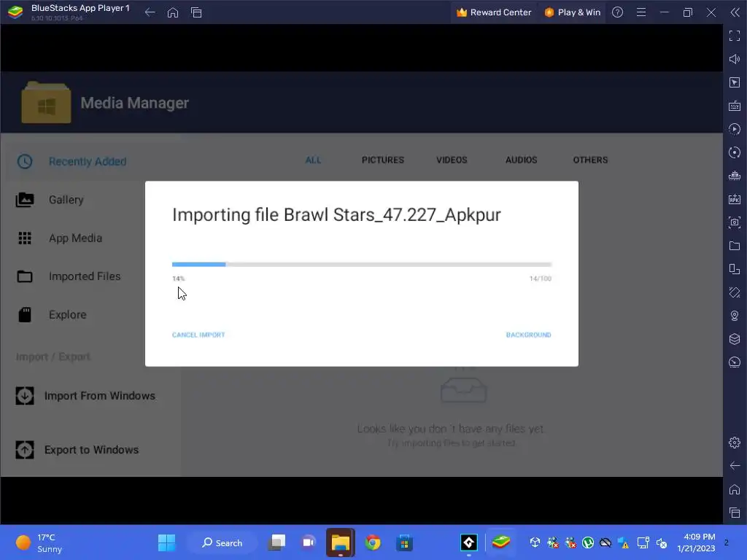
Task: Take a screenshot with sidebar camera icon
Action: 735,222
